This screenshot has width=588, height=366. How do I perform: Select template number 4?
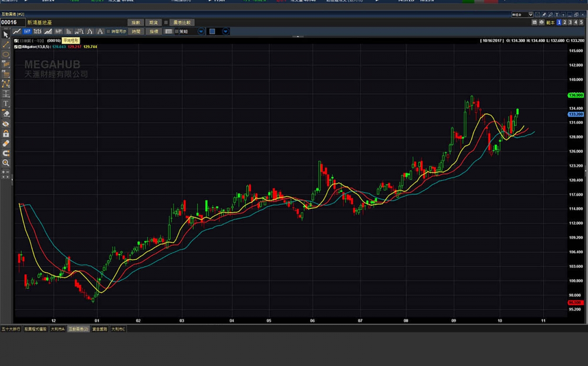click(x=576, y=22)
